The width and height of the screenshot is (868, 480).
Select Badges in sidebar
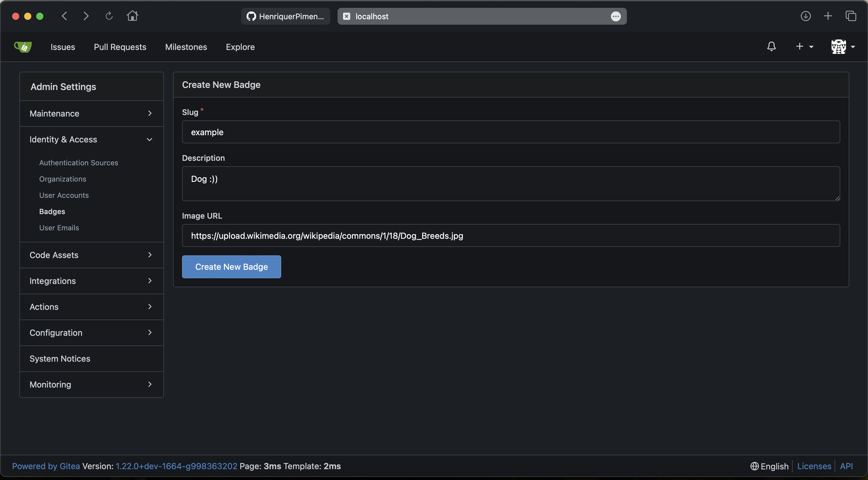[x=52, y=211]
